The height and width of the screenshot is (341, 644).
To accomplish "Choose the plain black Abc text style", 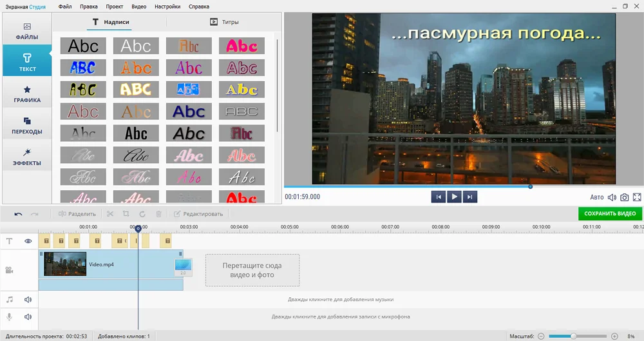I will click(x=83, y=46).
